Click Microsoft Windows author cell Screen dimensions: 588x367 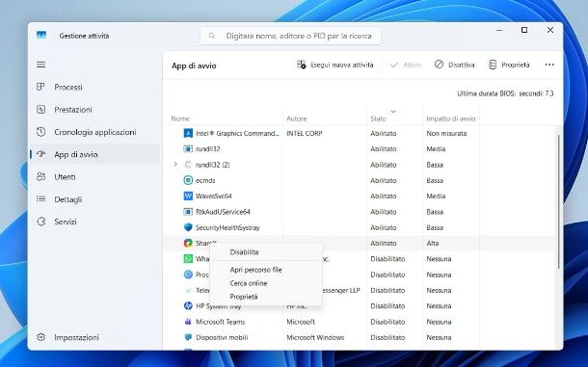pos(315,337)
